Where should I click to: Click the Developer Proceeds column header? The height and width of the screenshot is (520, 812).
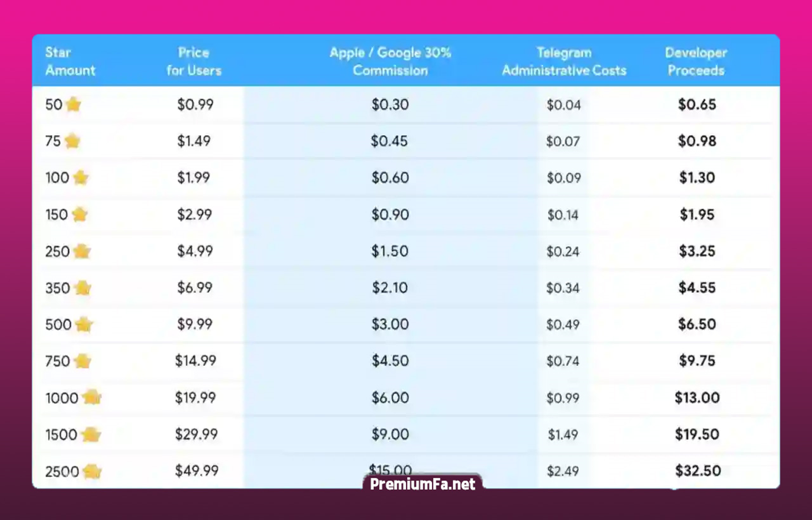696,61
